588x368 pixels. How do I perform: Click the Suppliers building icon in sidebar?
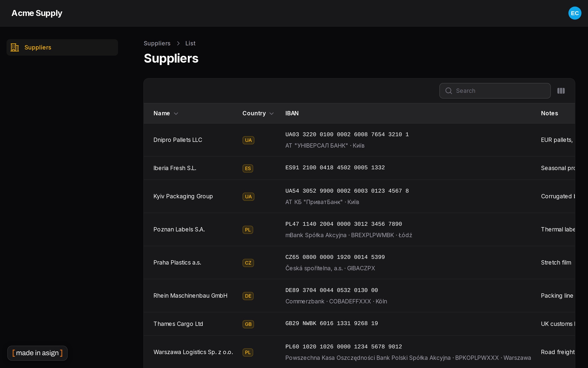(15, 47)
